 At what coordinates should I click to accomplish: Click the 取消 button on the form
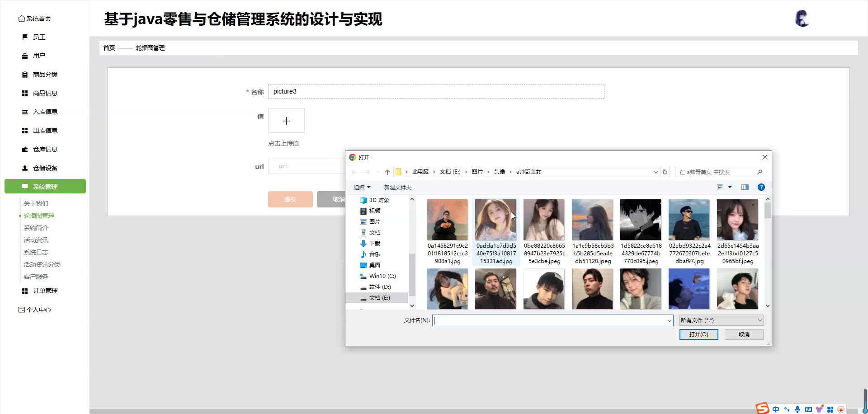click(331, 199)
